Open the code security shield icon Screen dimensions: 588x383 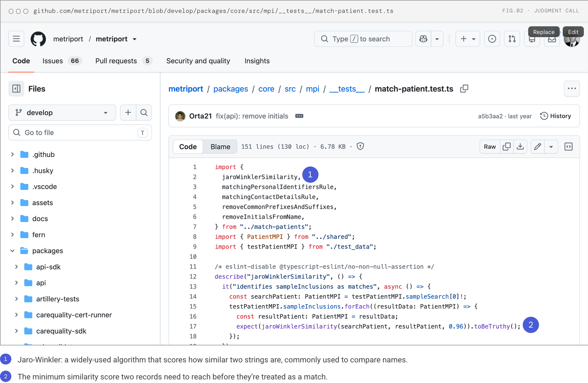pos(360,146)
